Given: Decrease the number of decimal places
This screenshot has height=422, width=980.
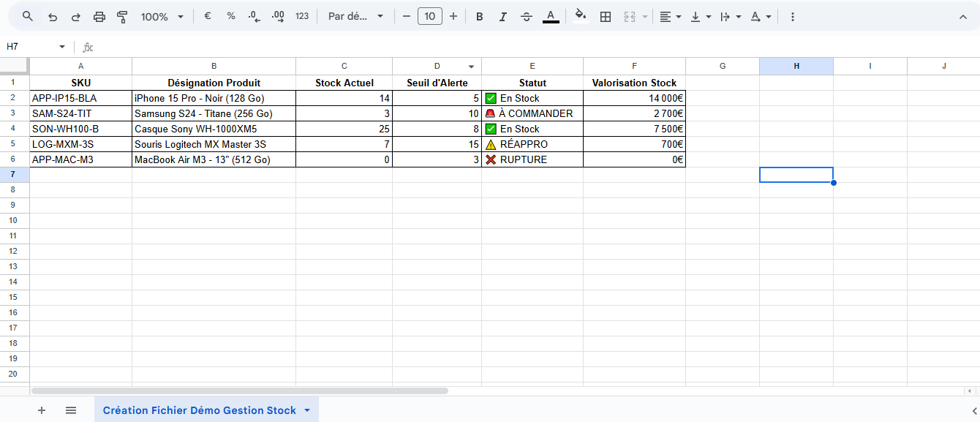Looking at the screenshot, I should click(254, 16).
